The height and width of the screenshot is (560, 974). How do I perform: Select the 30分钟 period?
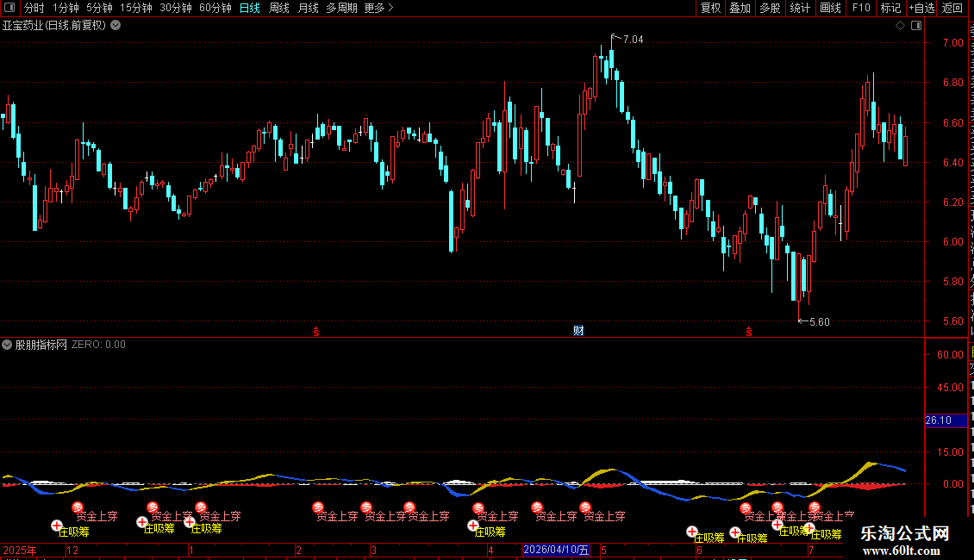tap(176, 8)
